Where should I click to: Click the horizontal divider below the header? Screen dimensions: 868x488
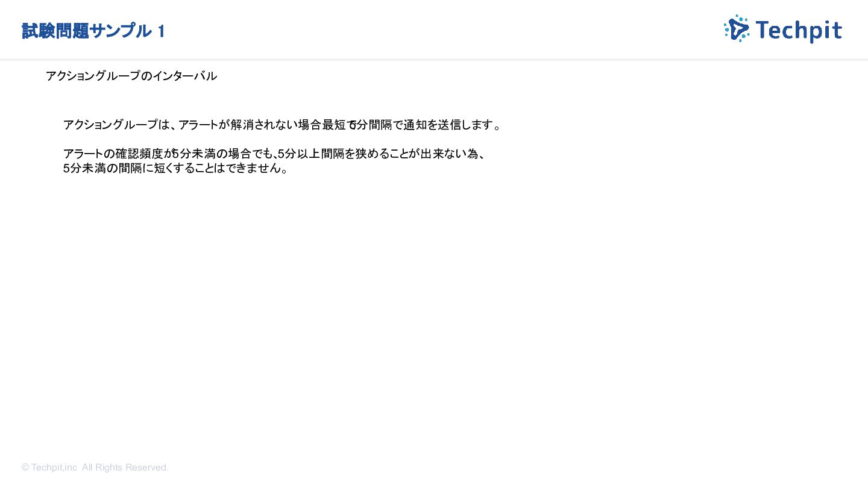[434, 59]
